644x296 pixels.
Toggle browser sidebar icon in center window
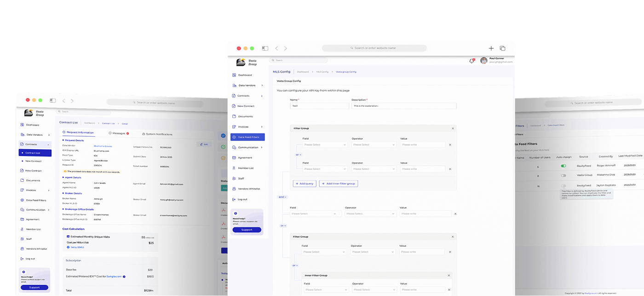click(265, 48)
